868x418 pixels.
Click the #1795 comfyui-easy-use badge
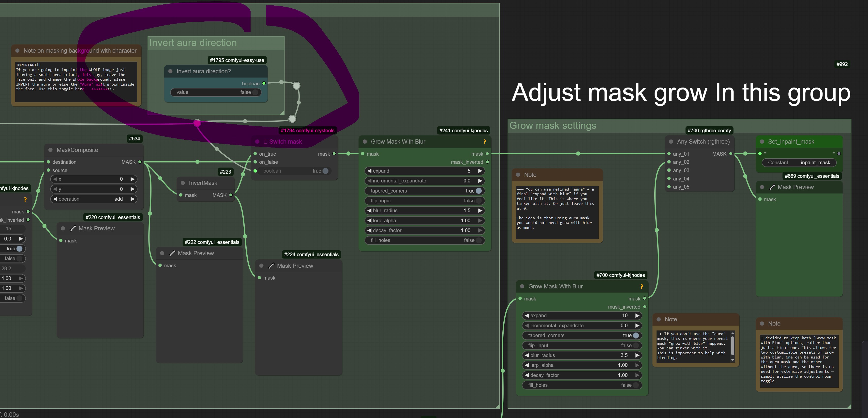click(x=237, y=60)
